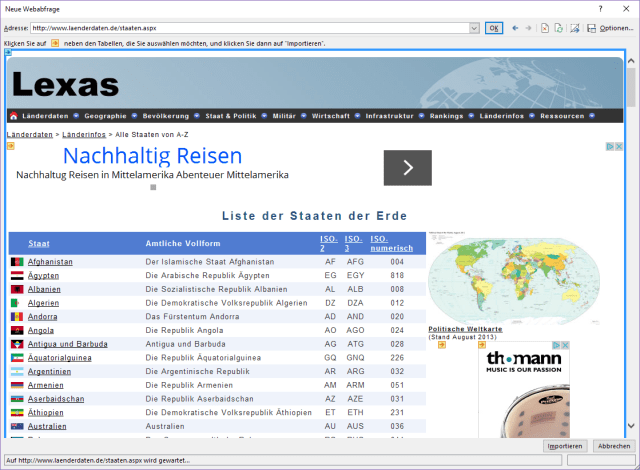This screenshot has height=470, width=640.
Task: Open the Bevölkerung menu
Action: pos(166,116)
